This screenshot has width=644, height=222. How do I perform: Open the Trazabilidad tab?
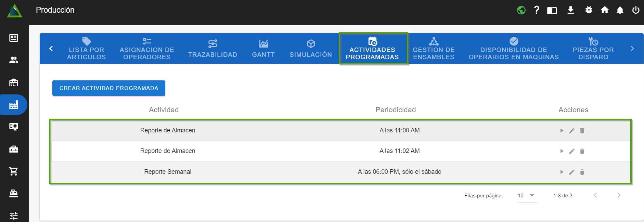tap(212, 49)
